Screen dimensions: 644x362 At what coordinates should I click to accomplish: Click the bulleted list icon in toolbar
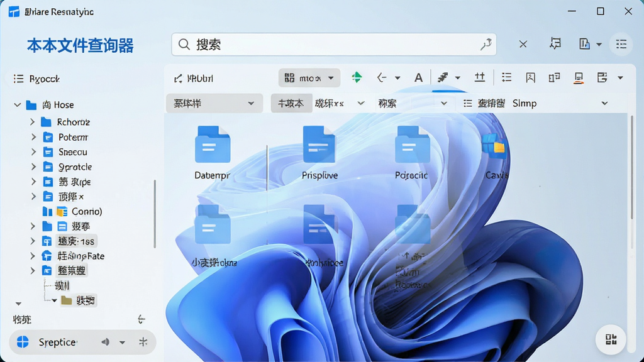pyautogui.click(x=506, y=77)
